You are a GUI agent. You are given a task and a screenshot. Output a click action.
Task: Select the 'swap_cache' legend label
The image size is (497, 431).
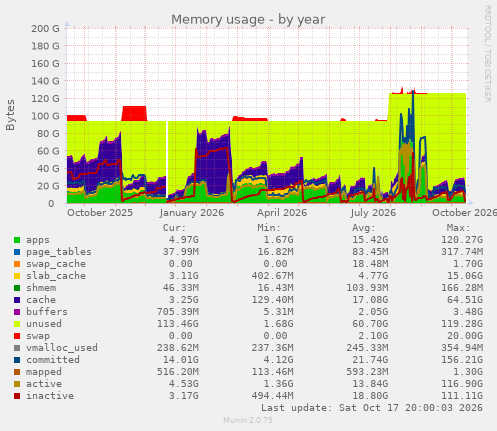(x=56, y=264)
